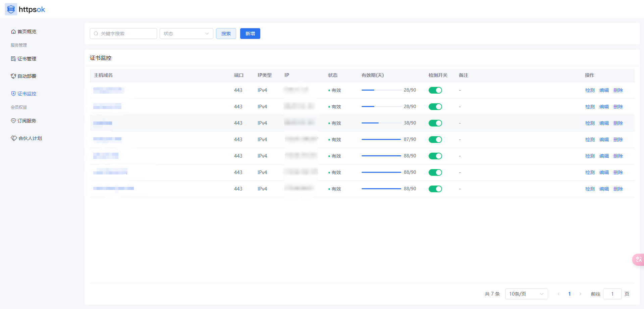Click 编辑 in the 87/90 row

pos(604,140)
